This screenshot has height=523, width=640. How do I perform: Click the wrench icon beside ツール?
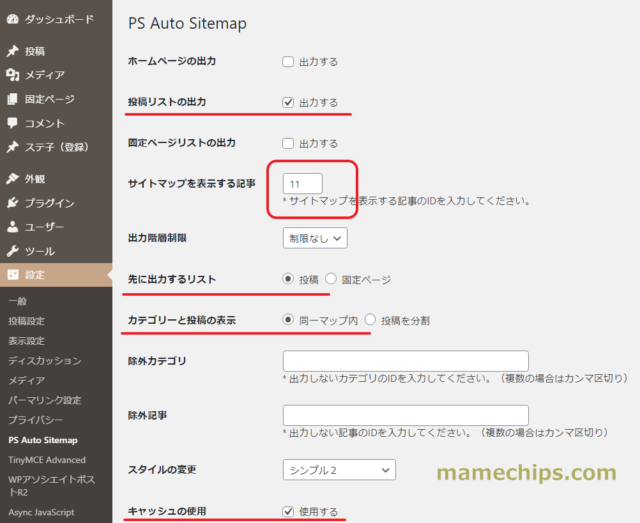click(x=13, y=251)
